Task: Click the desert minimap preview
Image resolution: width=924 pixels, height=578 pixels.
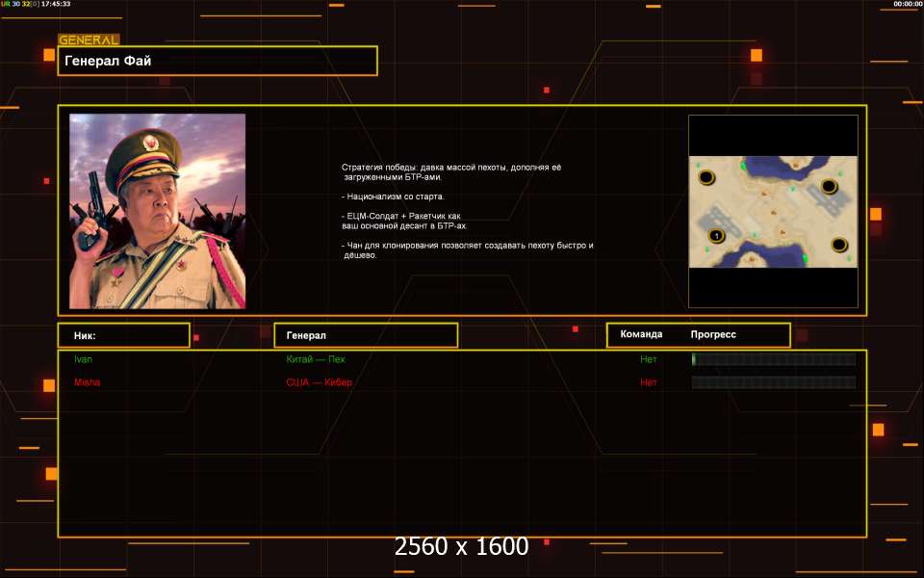Action: [x=773, y=212]
